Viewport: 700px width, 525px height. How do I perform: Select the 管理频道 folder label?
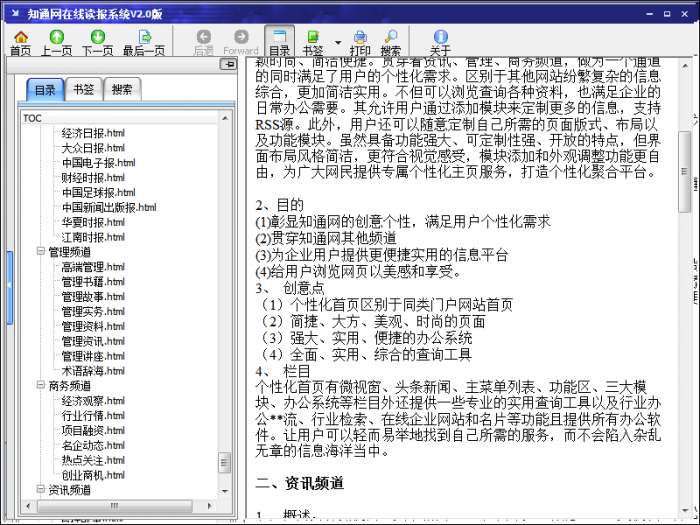click(x=70, y=252)
